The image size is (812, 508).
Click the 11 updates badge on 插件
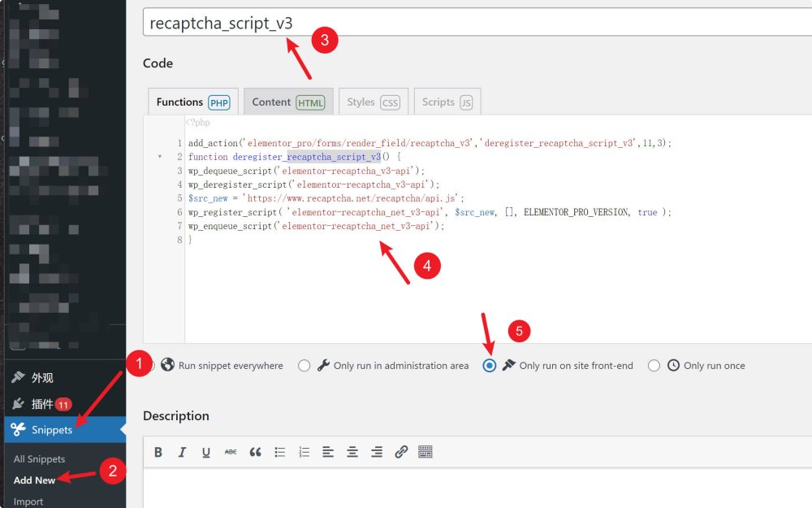(63, 404)
